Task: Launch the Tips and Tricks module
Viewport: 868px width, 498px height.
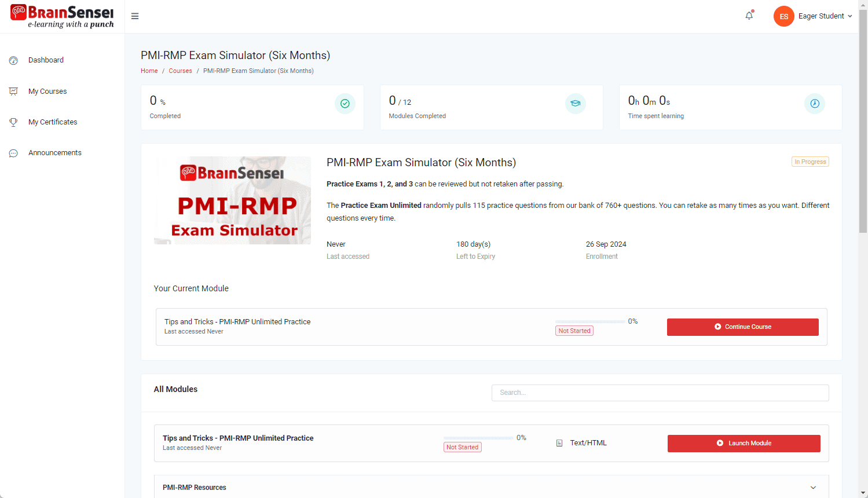Action: click(744, 443)
